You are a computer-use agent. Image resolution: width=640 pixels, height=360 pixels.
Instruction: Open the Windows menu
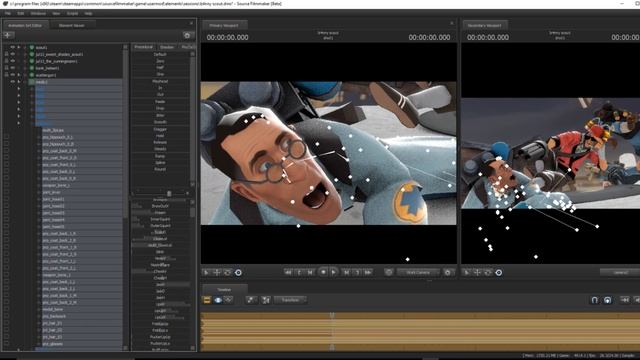[38, 13]
